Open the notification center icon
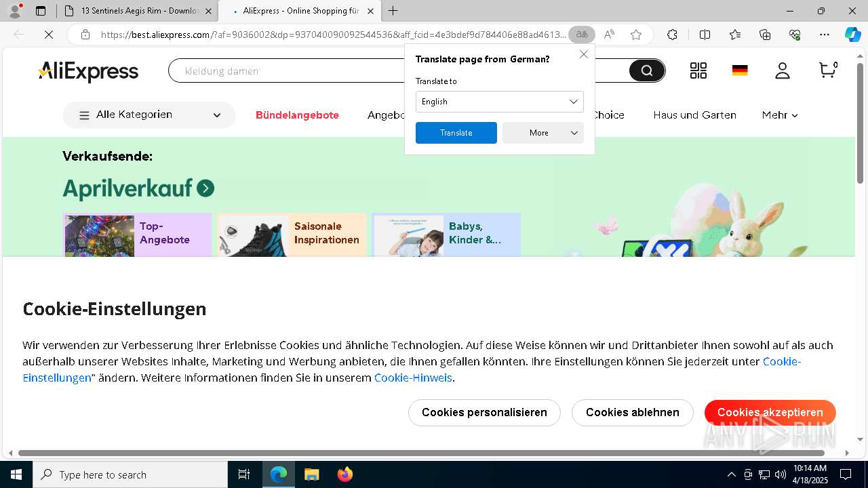This screenshot has height=488, width=868. 846,474
